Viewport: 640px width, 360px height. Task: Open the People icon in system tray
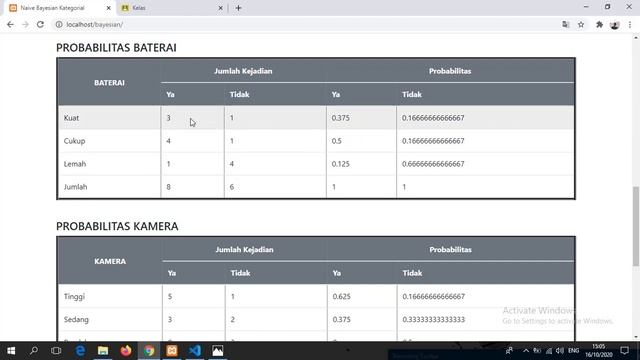[509, 351]
